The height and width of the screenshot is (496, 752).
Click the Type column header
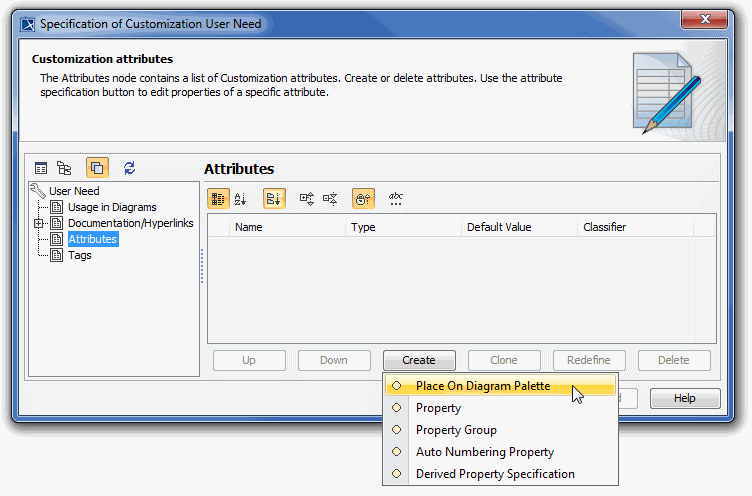point(403,227)
